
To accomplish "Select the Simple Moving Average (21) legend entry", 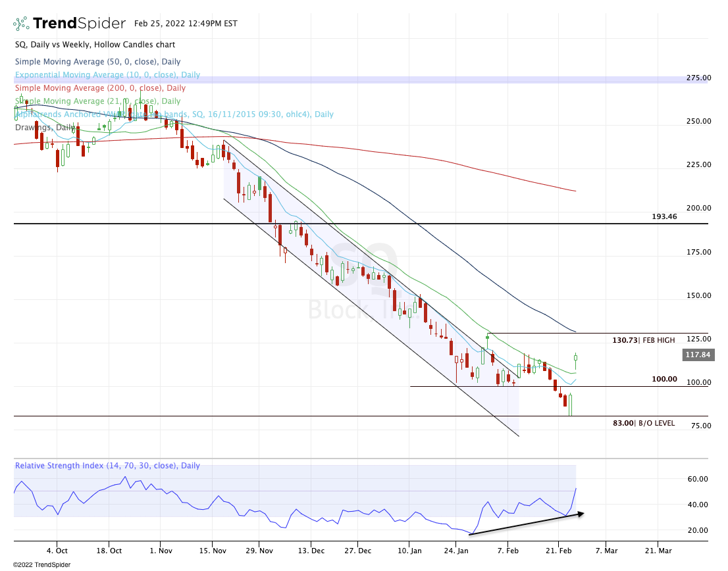I will [97, 101].
